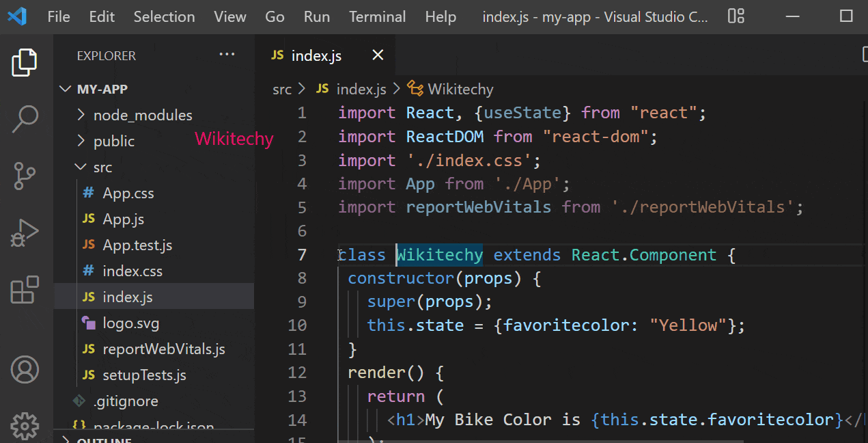Open the Extensions view icon
868x443 pixels.
(x=25, y=290)
